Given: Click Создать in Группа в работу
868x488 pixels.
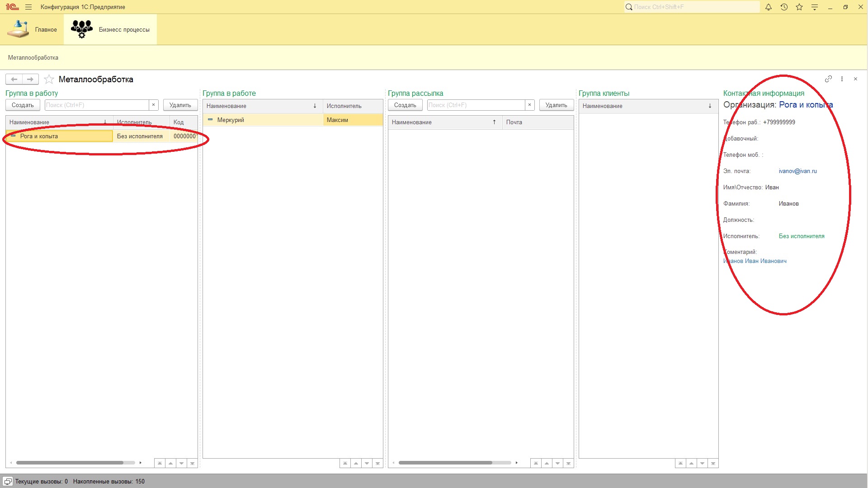Looking at the screenshot, I should [x=23, y=105].
